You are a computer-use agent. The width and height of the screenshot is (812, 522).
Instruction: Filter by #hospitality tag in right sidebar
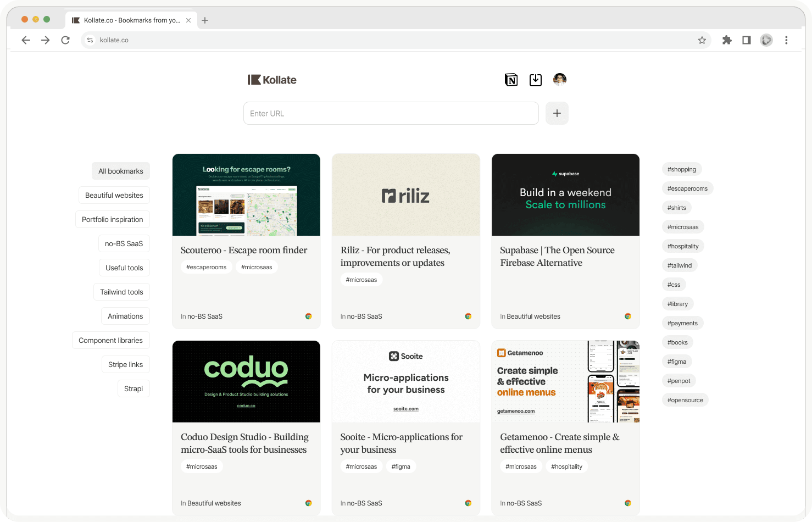[x=683, y=246]
